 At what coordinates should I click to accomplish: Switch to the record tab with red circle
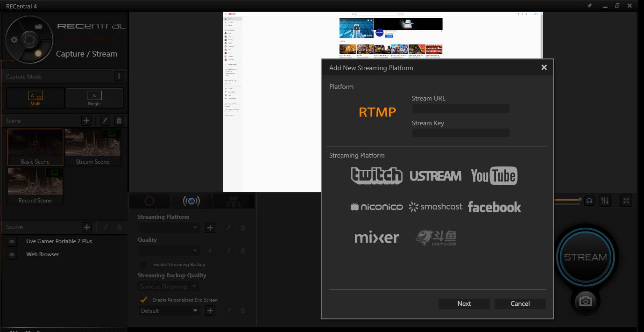149,201
